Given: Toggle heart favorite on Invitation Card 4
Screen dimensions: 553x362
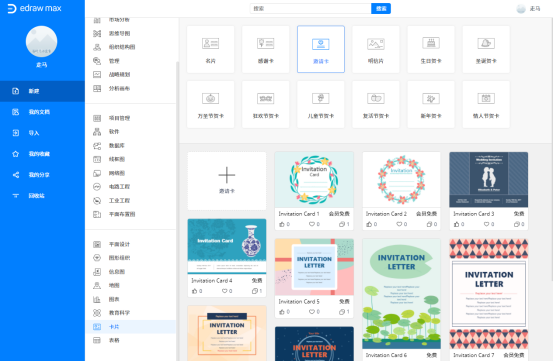Looking at the screenshot, I should click(225, 291).
